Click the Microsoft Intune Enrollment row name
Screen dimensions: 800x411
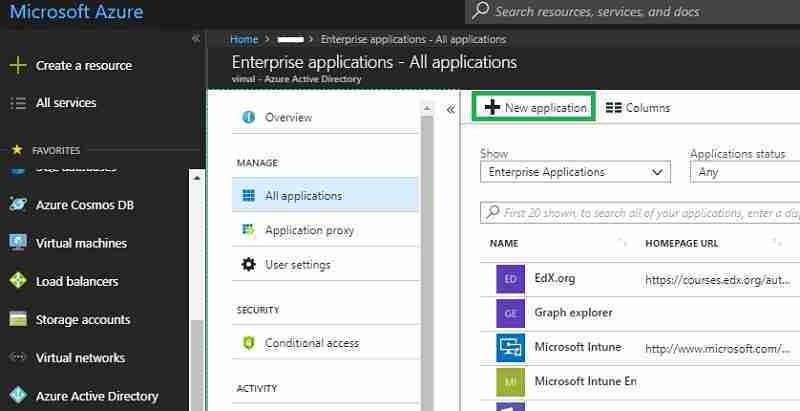pyautogui.click(x=585, y=381)
